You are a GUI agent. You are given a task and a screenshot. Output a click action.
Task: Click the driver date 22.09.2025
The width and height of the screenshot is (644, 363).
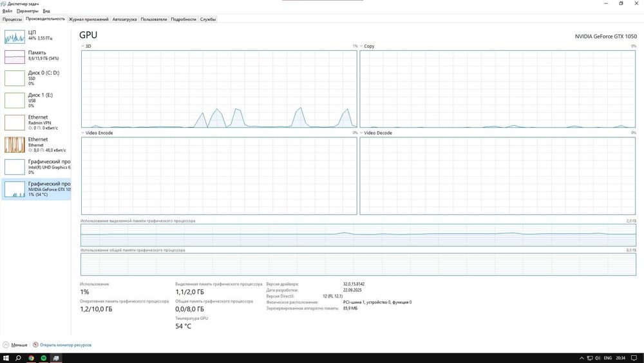[352, 290]
